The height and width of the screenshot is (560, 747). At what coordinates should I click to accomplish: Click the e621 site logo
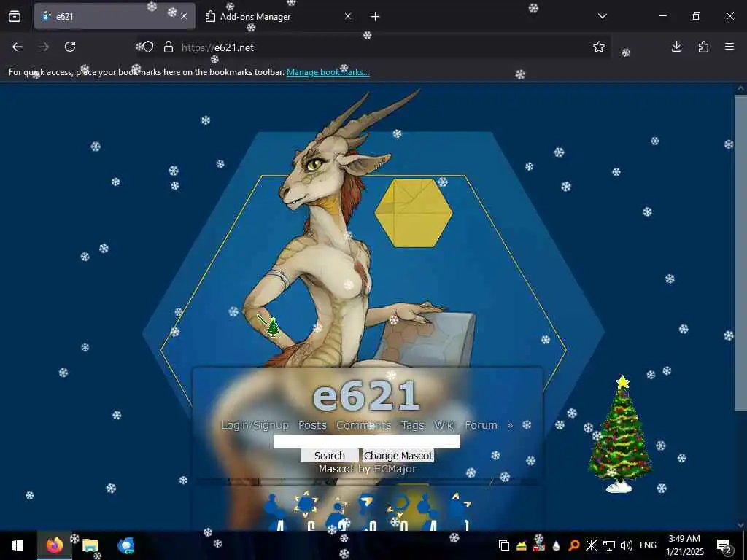coord(366,395)
